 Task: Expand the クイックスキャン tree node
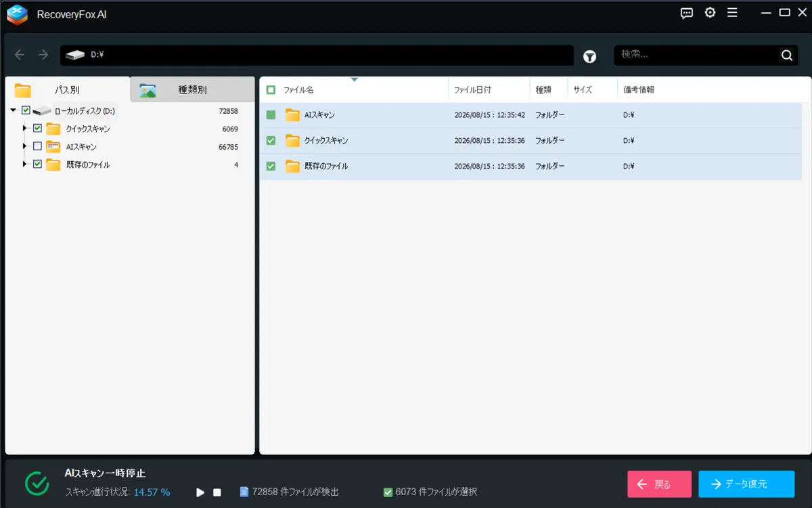25,128
